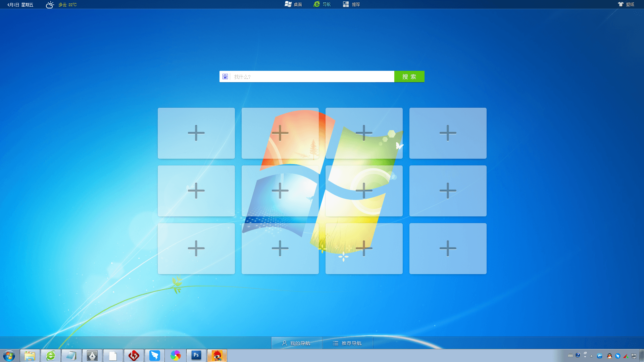Add a site in first row, second tile
The image size is (644, 362).
click(280, 133)
